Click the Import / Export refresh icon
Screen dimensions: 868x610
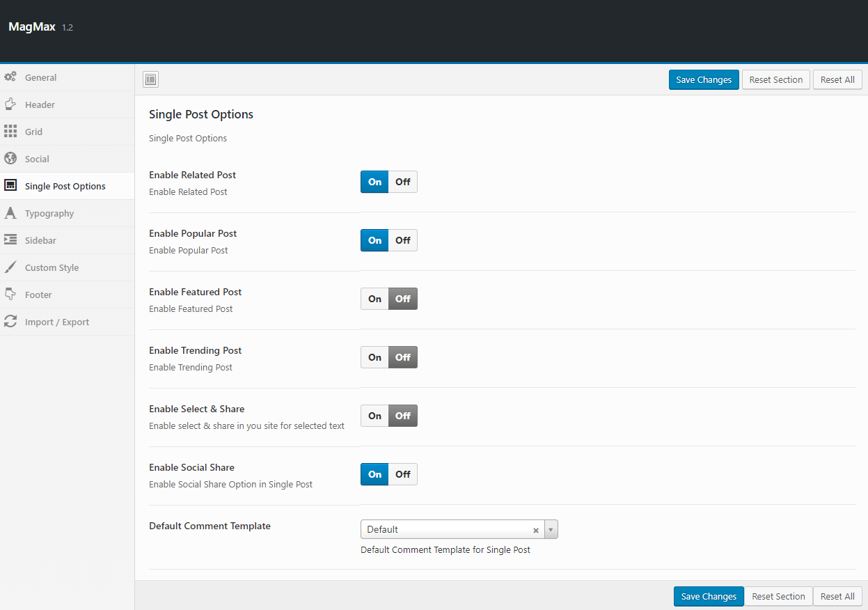(10, 322)
